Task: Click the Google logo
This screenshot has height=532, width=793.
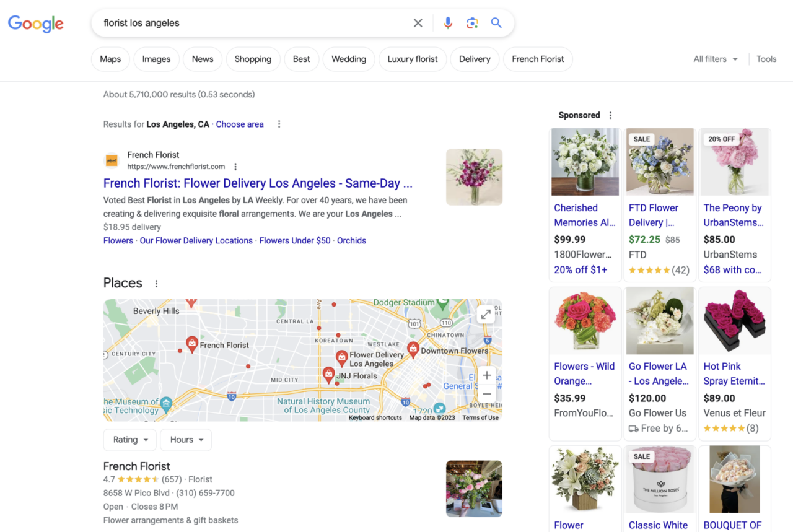Action: tap(35, 24)
